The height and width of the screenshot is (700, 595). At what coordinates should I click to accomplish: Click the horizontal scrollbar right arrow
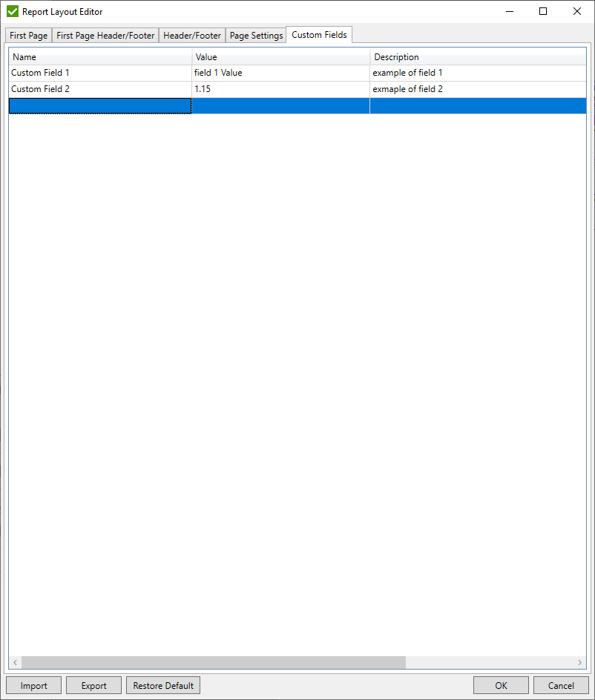[x=580, y=662]
